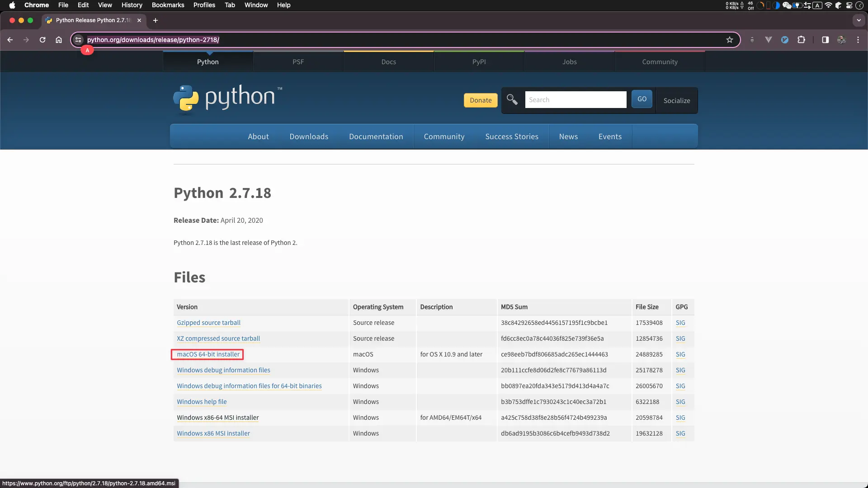Open the Window menu
The height and width of the screenshot is (488, 868).
click(x=256, y=5)
